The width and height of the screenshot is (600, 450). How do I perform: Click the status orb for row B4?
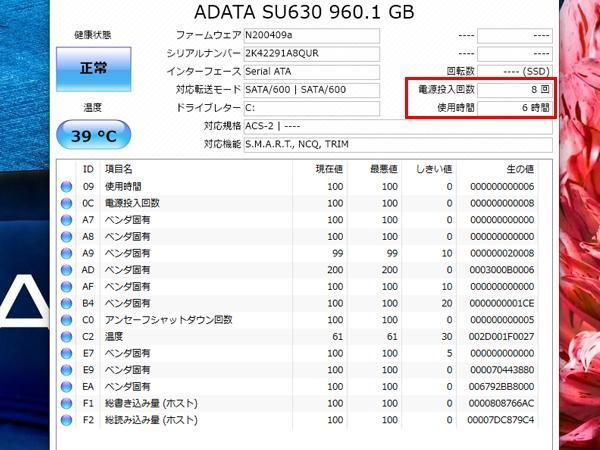[x=66, y=303]
